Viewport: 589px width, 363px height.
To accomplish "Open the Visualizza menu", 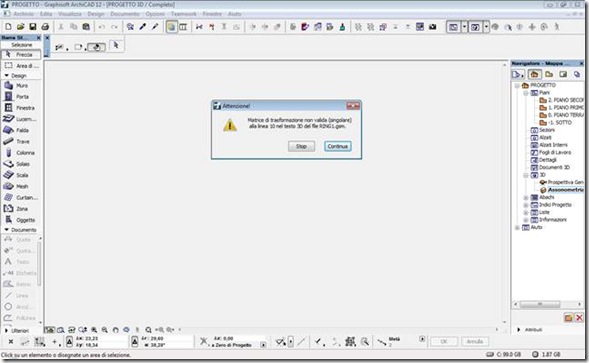I will pyautogui.click(x=69, y=14).
